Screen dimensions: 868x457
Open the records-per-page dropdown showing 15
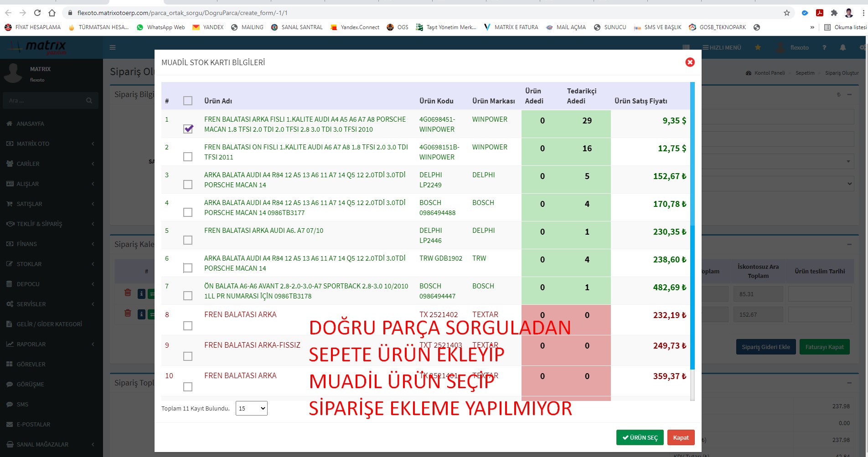coord(251,408)
